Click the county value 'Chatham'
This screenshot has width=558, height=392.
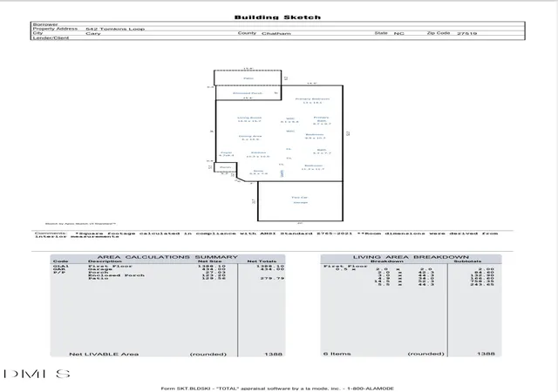(x=276, y=33)
